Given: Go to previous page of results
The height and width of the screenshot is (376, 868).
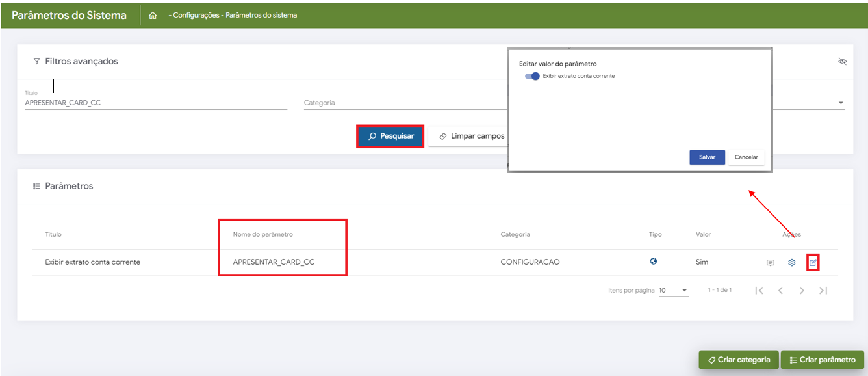Looking at the screenshot, I should click(x=781, y=290).
